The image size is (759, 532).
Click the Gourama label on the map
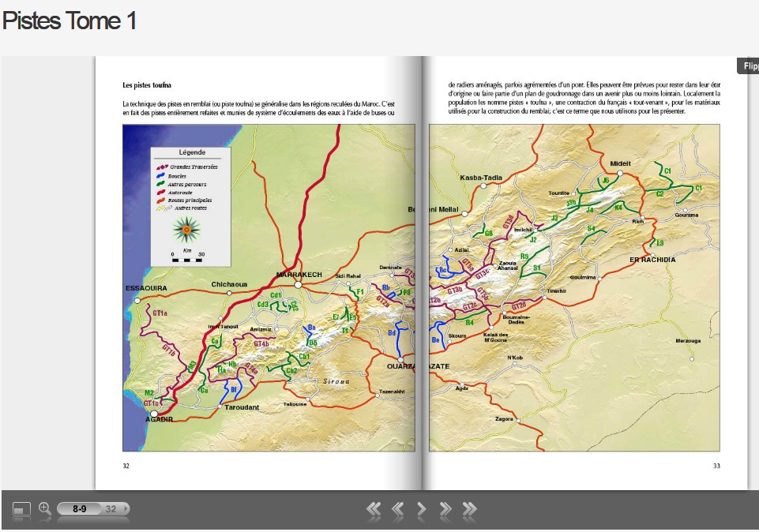click(x=686, y=215)
